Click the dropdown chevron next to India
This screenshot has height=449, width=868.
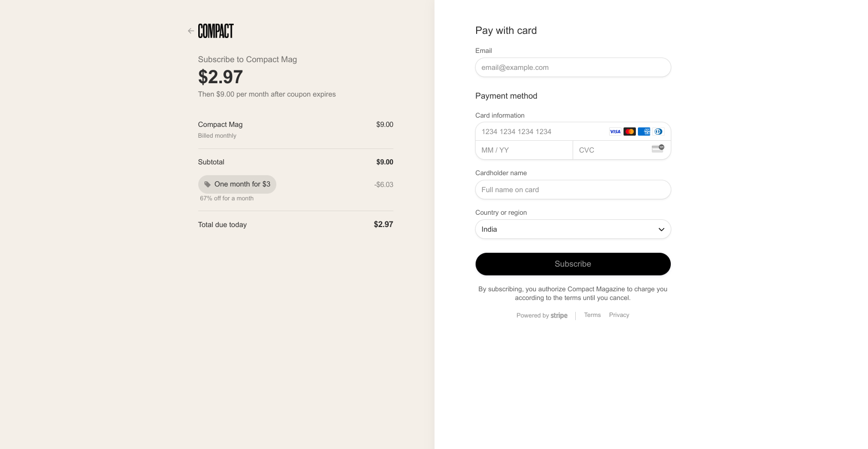click(x=662, y=230)
